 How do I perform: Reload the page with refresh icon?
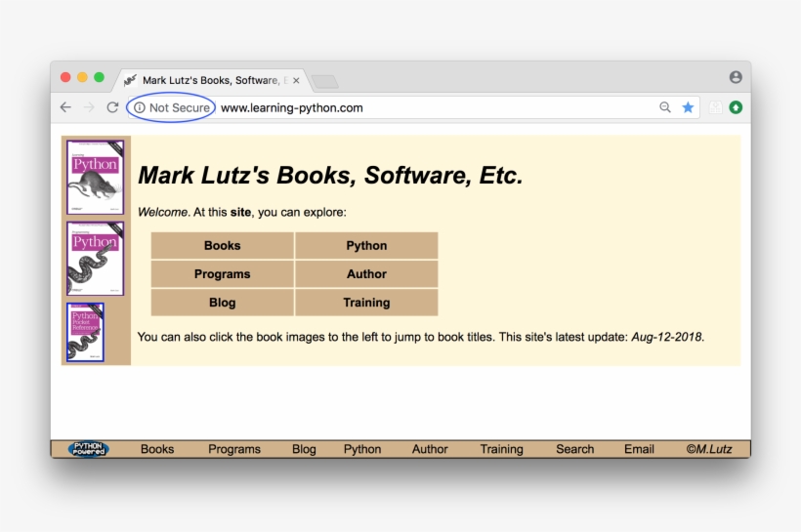(x=112, y=107)
